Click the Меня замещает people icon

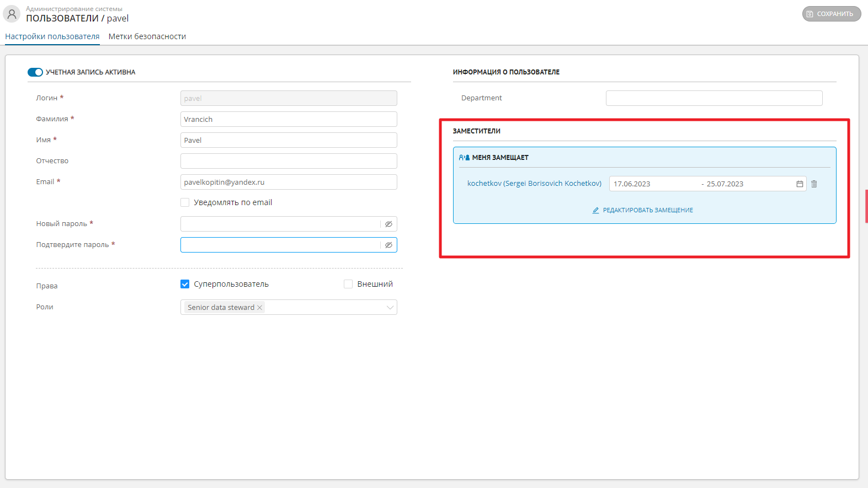(x=464, y=158)
